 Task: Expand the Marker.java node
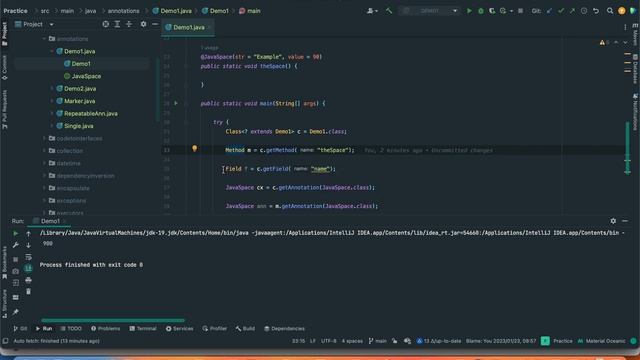pos(52,101)
